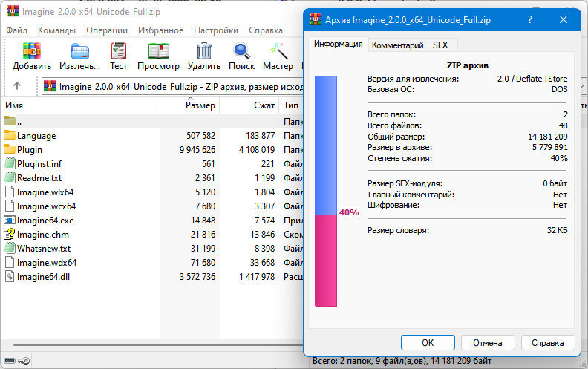Image resolution: width=588 pixels, height=369 pixels.
Task: Open the Поиск magnifier tool
Action: 241,51
